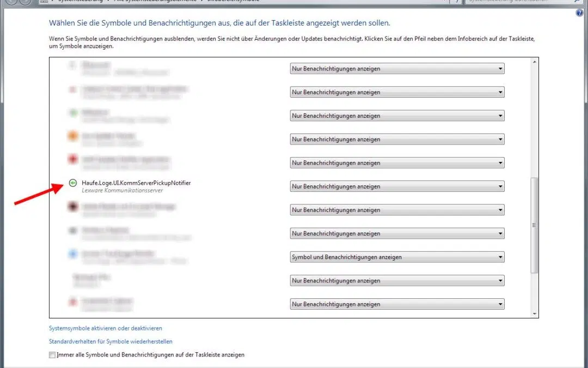Image resolution: width=588 pixels, height=368 pixels.
Task: Click the green Haufe KommServerPickupNotifier icon
Action: coord(73,183)
